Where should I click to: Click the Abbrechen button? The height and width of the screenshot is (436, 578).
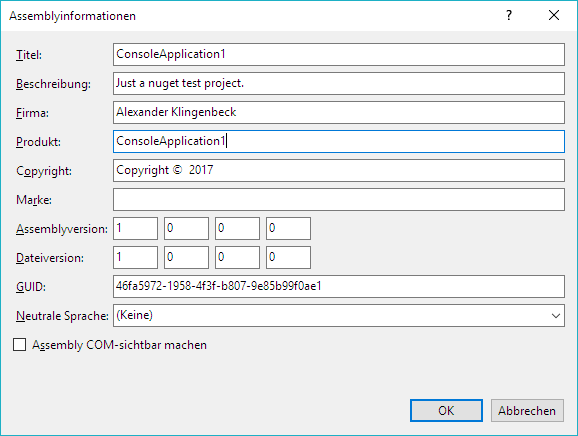[527, 411]
